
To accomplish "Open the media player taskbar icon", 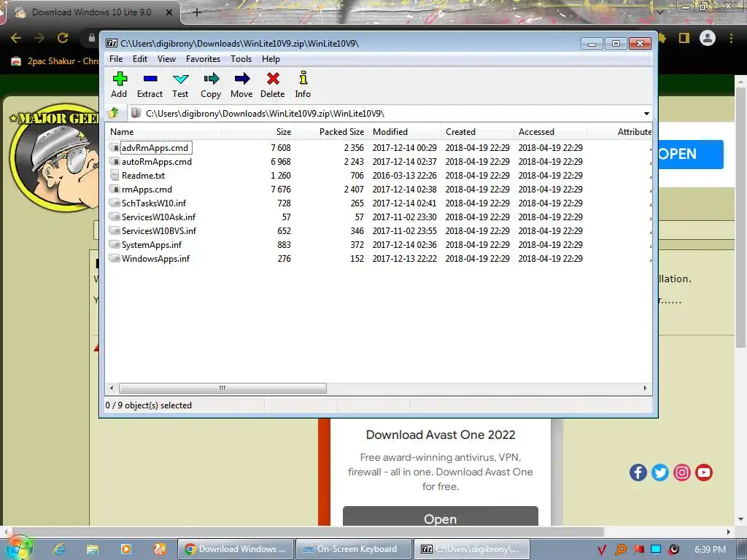I will 125,549.
